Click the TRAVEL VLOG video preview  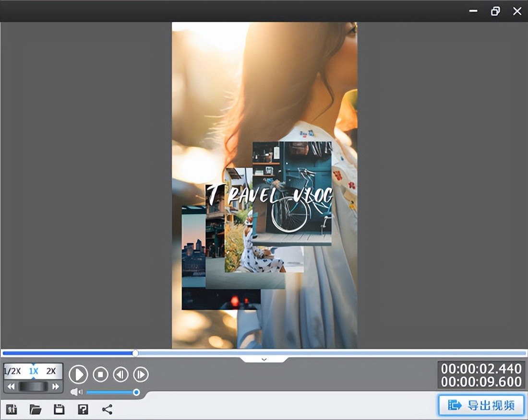[264, 185]
